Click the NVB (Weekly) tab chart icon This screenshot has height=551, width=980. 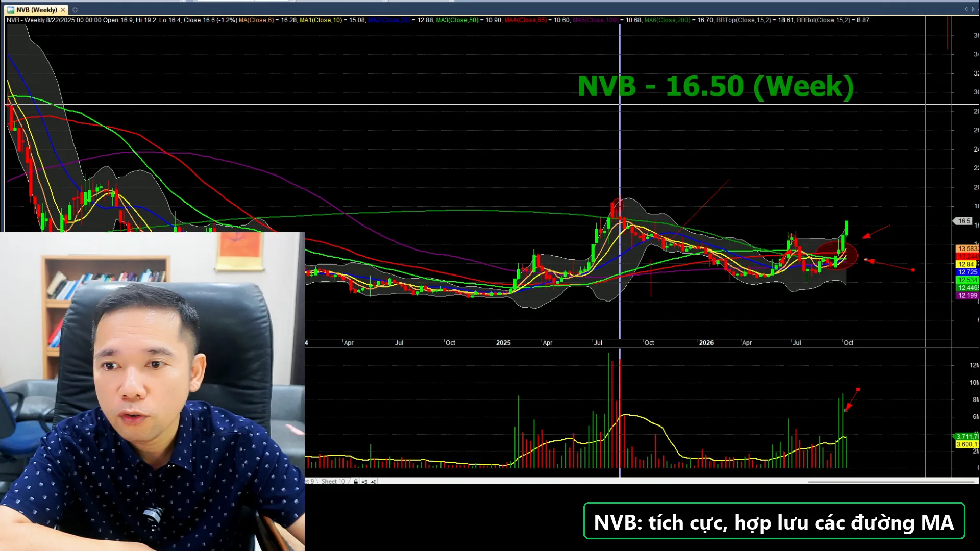pyautogui.click(x=10, y=10)
